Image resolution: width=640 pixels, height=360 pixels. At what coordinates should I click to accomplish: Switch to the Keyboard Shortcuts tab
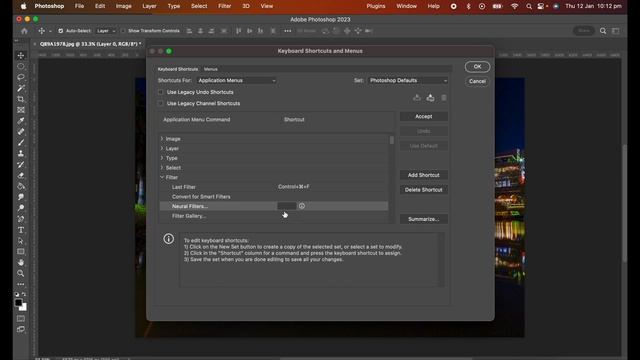pos(178,69)
